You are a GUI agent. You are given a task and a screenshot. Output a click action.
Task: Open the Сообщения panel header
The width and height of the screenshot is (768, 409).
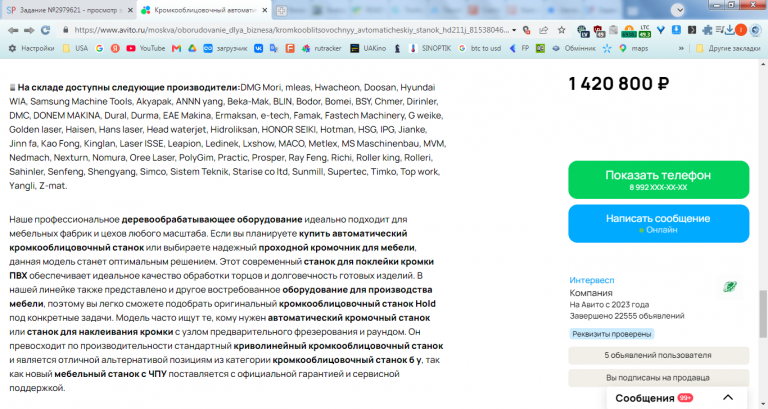(x=676, y=398)
